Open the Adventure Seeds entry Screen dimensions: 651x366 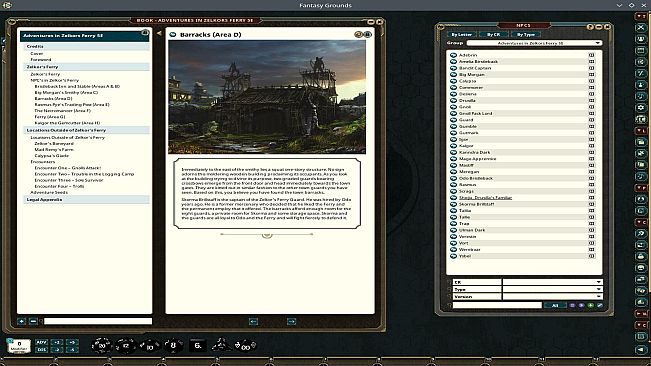[x=49, y=193]
